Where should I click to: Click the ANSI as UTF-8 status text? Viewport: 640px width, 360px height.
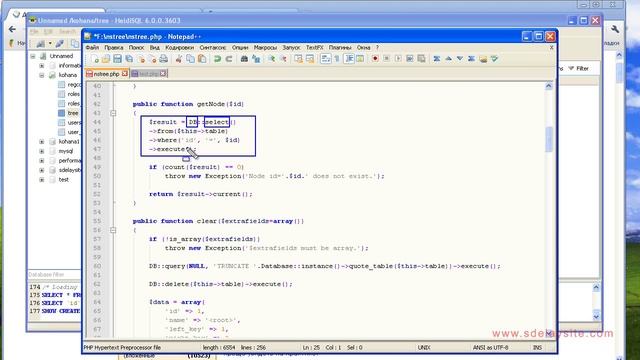(x=490, y=348)
